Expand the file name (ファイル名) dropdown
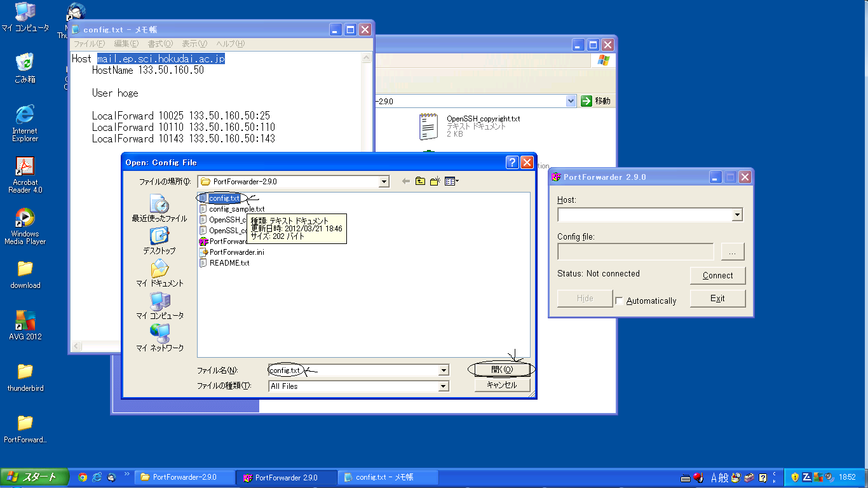This screenshot has width=868, height=488. [x=444, y=370]
